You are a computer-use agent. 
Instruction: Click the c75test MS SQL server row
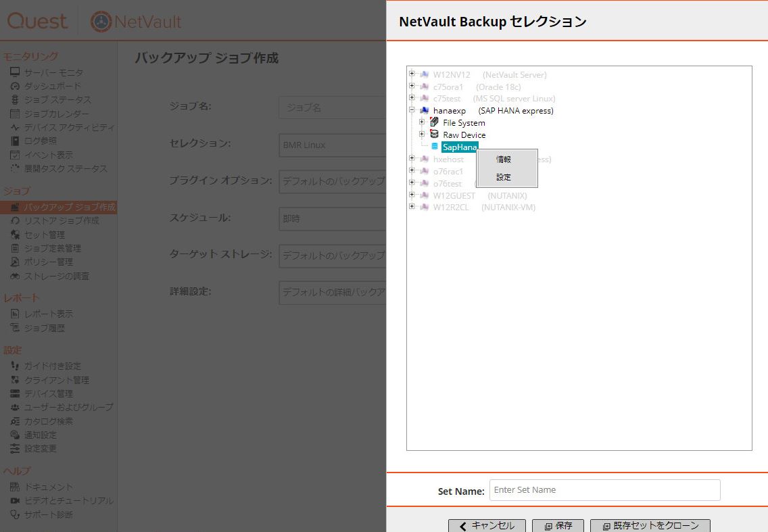(x=494, y=99)
